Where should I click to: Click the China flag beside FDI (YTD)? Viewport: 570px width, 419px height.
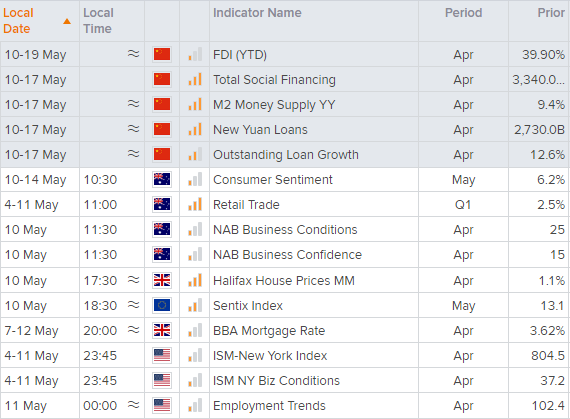point(162,55)
